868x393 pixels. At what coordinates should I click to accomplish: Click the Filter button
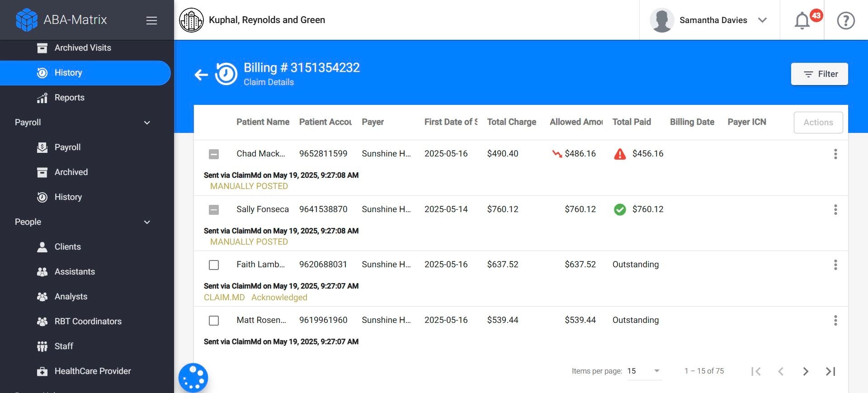819,74
